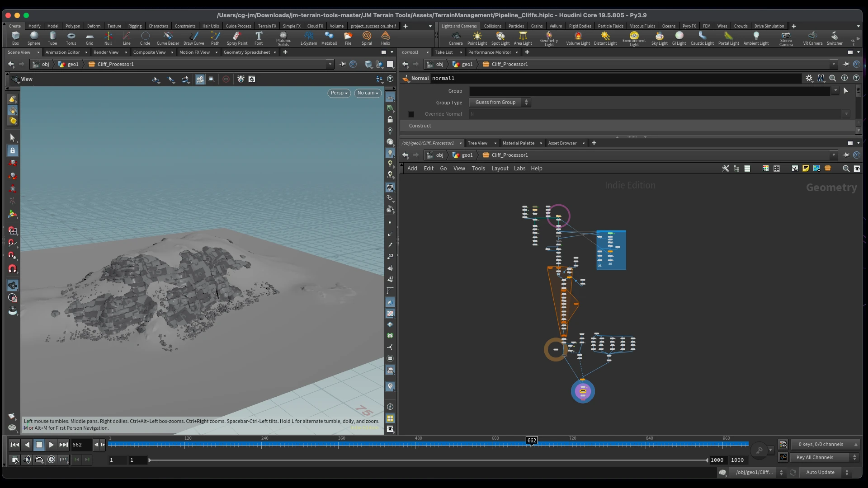This screenshot has width=868, height=488.
Task: Open the Key All Channels dropdown
Action: click(x=825, y=458)
